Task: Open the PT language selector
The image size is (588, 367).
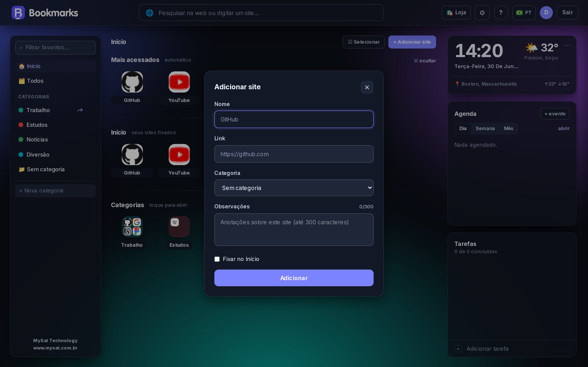Action: 524,13
